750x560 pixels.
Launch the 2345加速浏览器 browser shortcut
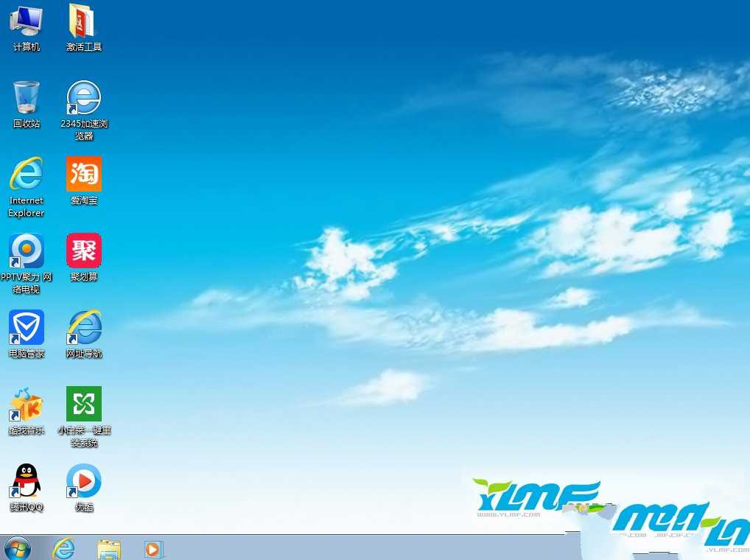[x=83, y=98]
